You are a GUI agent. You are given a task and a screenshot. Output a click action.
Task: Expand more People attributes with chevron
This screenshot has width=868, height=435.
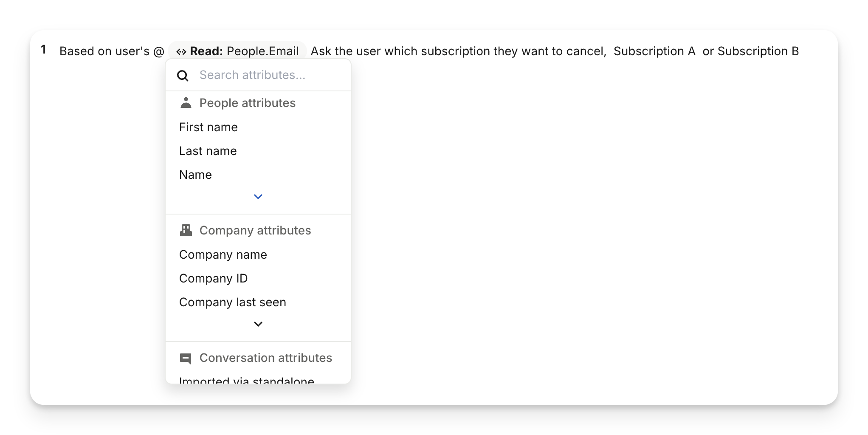click(258, 197)
